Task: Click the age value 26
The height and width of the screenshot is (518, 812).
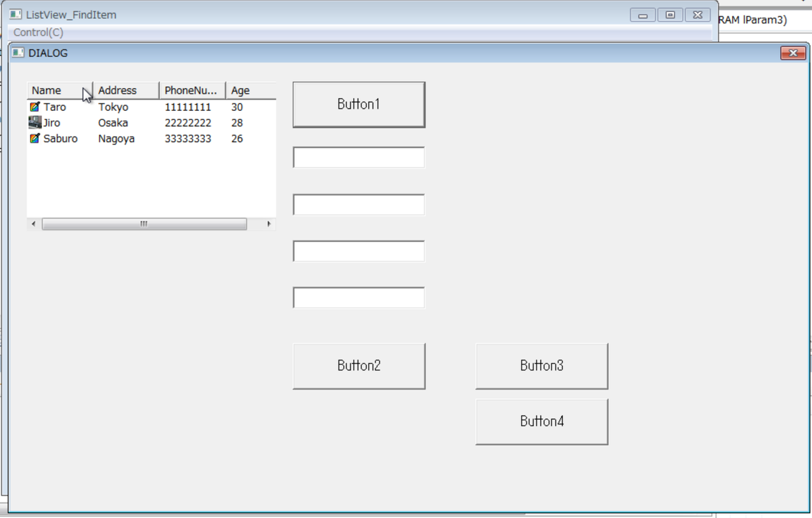Action: point(237,139)
